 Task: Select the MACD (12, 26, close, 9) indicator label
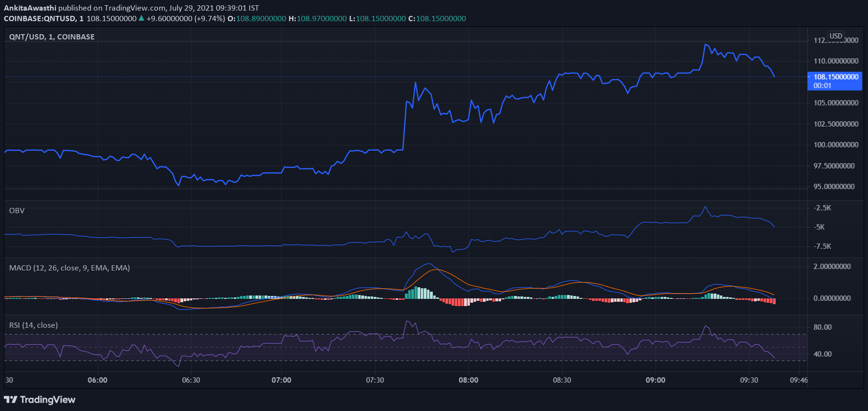[69, 268]
